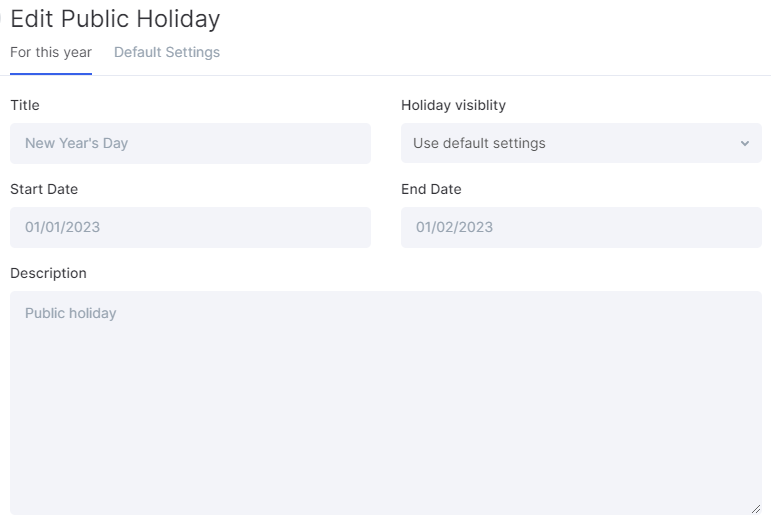
Task: Click the Edit Public Holiday heading
Action: pos(116,19)
